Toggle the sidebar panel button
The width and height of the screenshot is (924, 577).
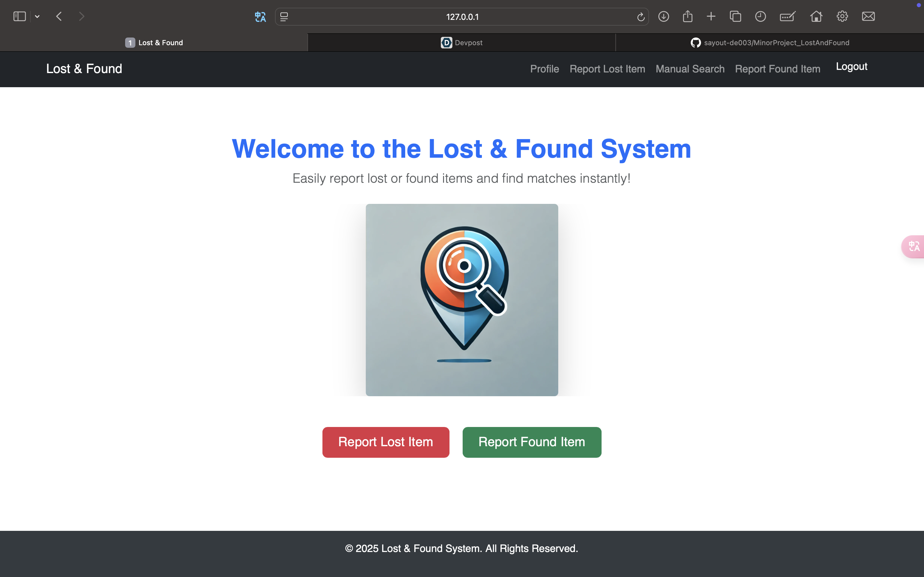[x=20, y=16]
